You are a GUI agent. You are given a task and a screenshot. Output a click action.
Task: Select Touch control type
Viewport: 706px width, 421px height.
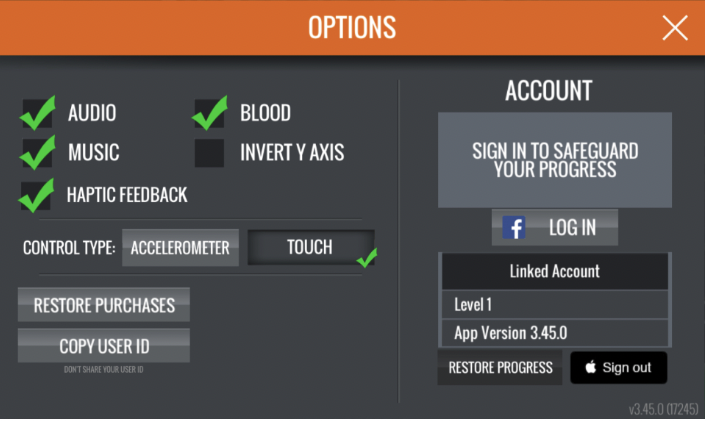click(310, 247)
